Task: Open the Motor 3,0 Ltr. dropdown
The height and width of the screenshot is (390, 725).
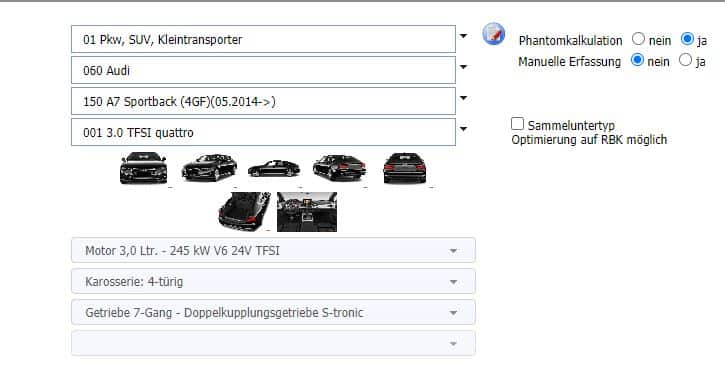Action: tap(273, 250)
